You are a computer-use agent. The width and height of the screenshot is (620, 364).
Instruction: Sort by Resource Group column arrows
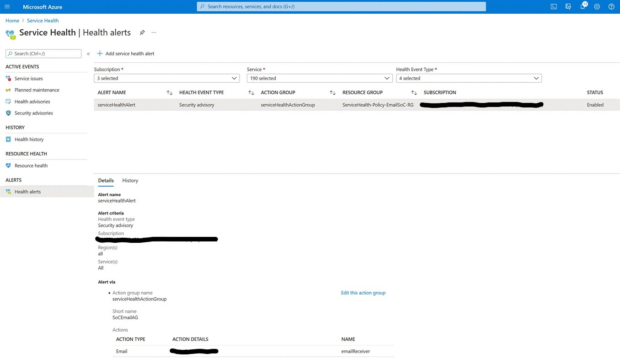pyautogui.click(x=414, y=93)
